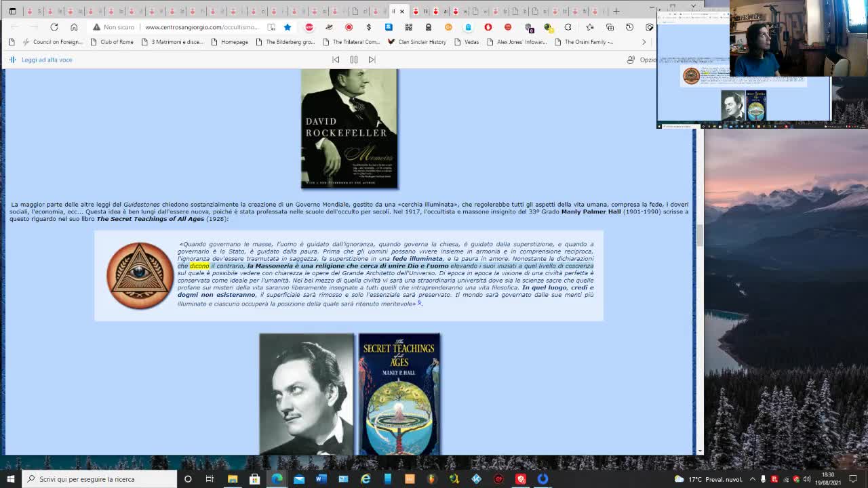The width and height of the screenshot is (868, 488).
Task: Switch to Edge in taskbar
Action: point(277,479)
